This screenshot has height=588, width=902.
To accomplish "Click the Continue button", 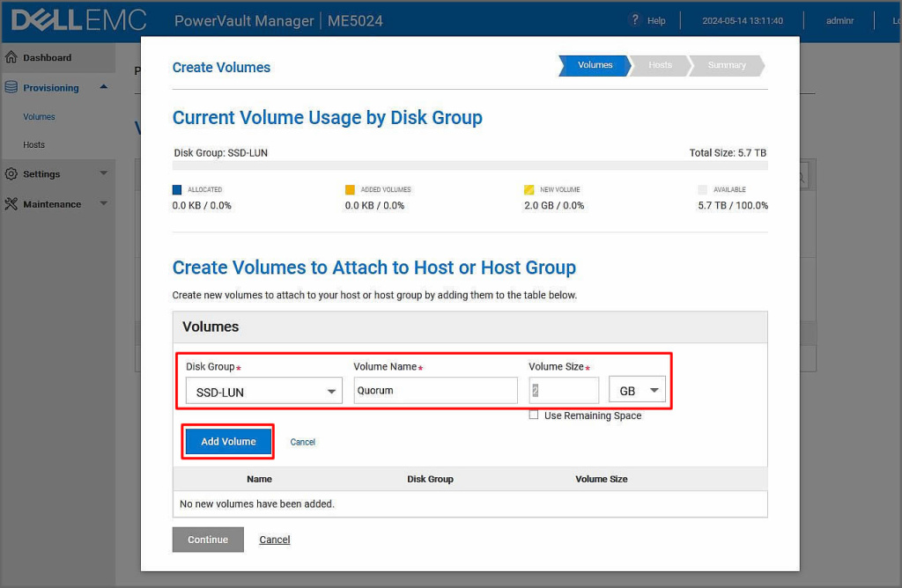I will (208, 540).
